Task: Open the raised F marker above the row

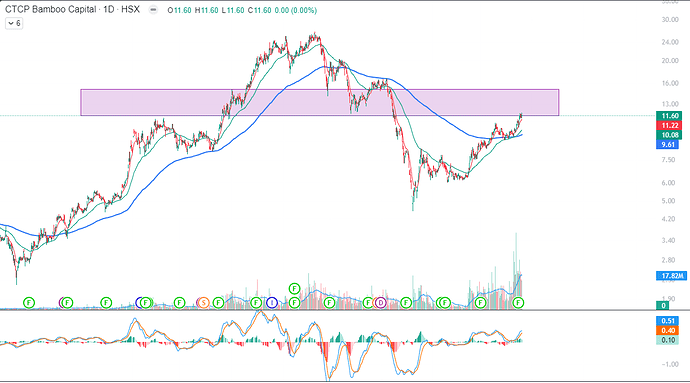Action: 294,289
